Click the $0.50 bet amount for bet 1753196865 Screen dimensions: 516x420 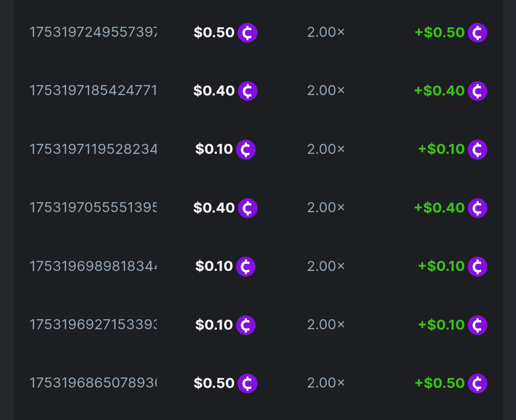[214, 383]
